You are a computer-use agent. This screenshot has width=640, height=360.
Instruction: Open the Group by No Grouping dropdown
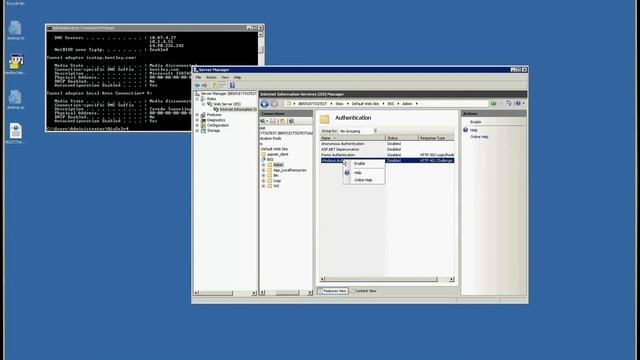(x=358, y=131)
